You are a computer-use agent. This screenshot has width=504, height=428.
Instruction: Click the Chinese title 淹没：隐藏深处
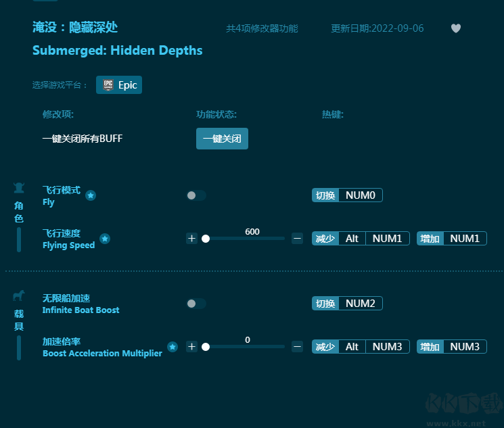(x=75, y=27)
